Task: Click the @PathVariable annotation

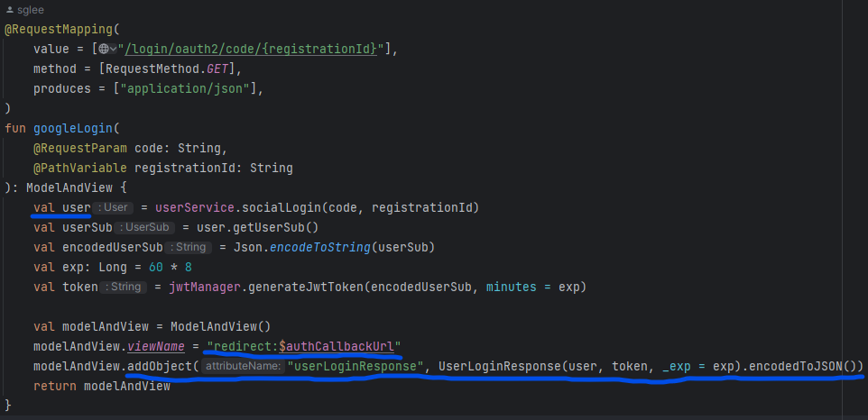Action: click(x=80, y=168)
